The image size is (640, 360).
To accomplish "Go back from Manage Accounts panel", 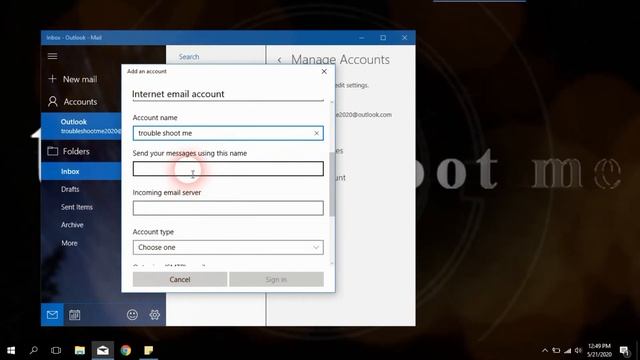I will click(280, 60).
